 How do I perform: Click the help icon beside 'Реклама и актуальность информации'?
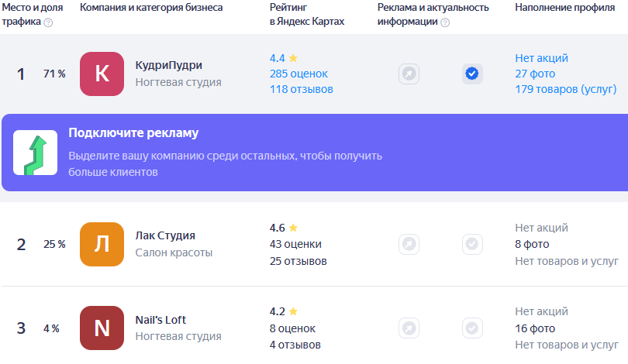point(445,22)
